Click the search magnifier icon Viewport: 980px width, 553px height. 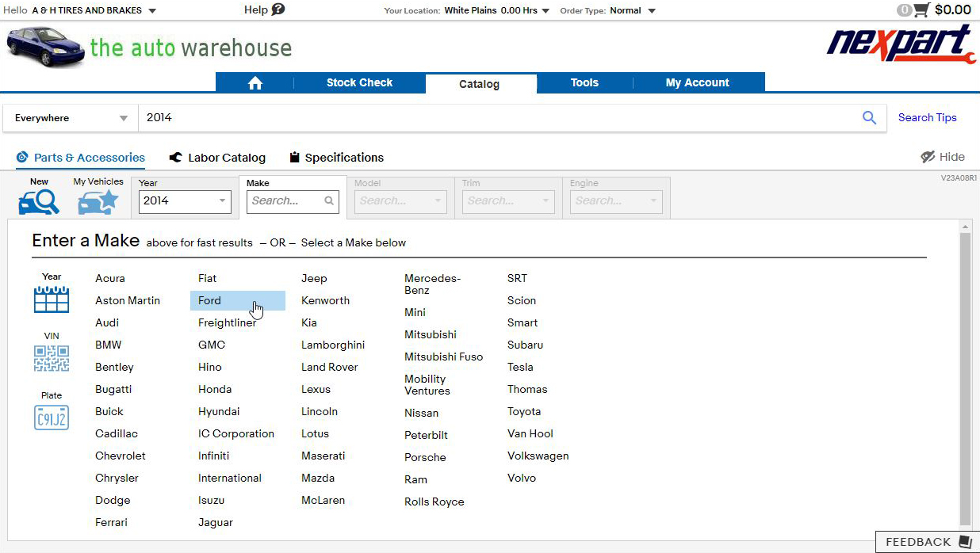coord(869,118)
